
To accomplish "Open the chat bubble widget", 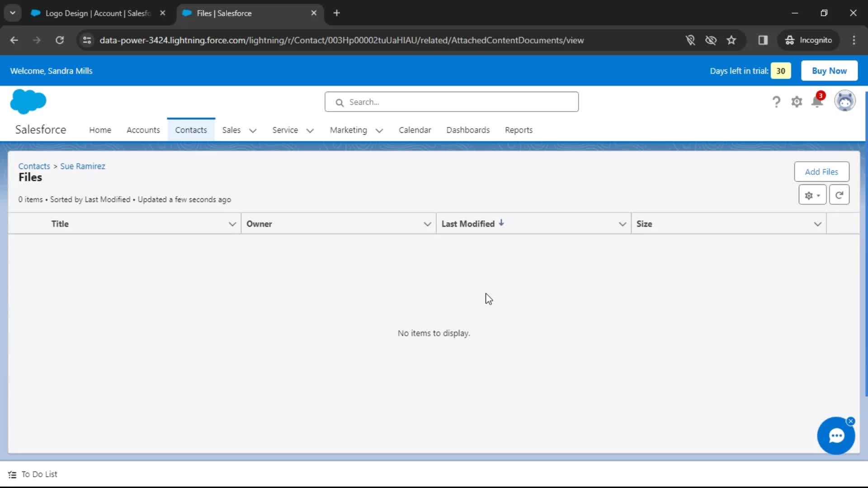I will [x=836, y=436].
